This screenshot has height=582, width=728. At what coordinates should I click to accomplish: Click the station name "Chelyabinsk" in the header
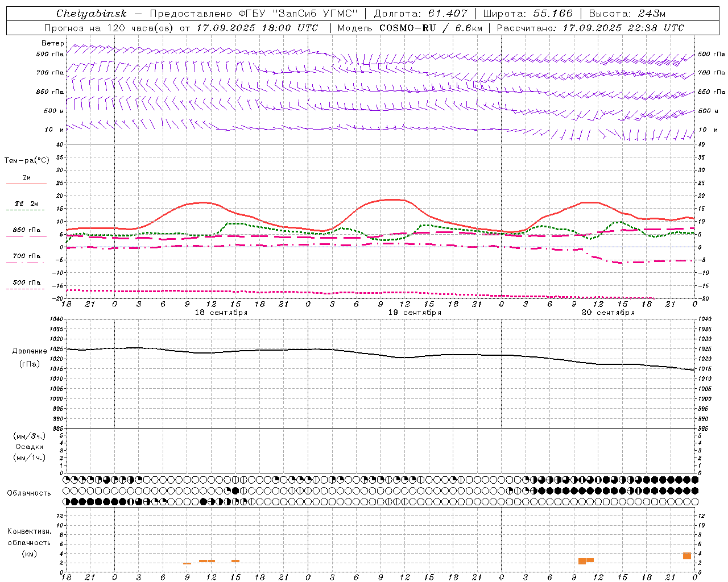(92, 14)
